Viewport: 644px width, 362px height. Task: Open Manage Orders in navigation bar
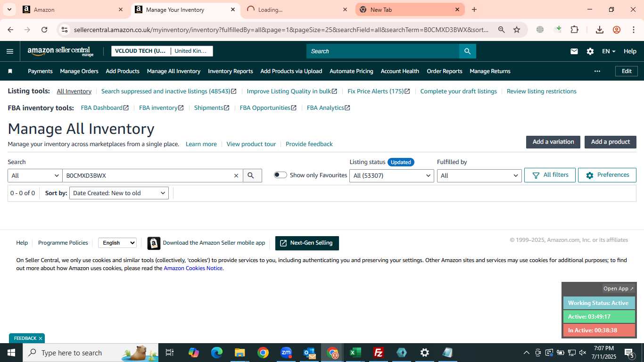tap(79, 71)
